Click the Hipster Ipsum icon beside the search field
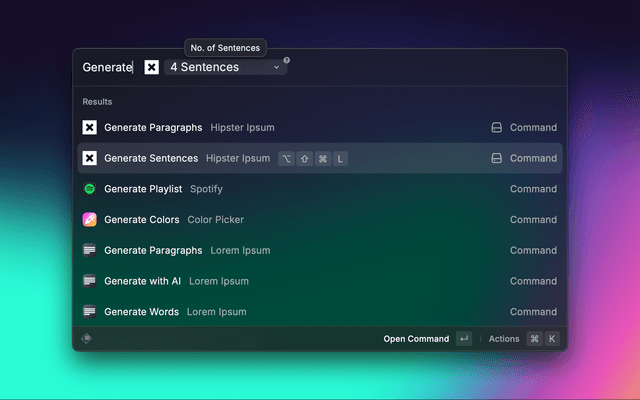The width and height of the screenshot is (640, 400). pyautogui.click(x=151, y=67)
